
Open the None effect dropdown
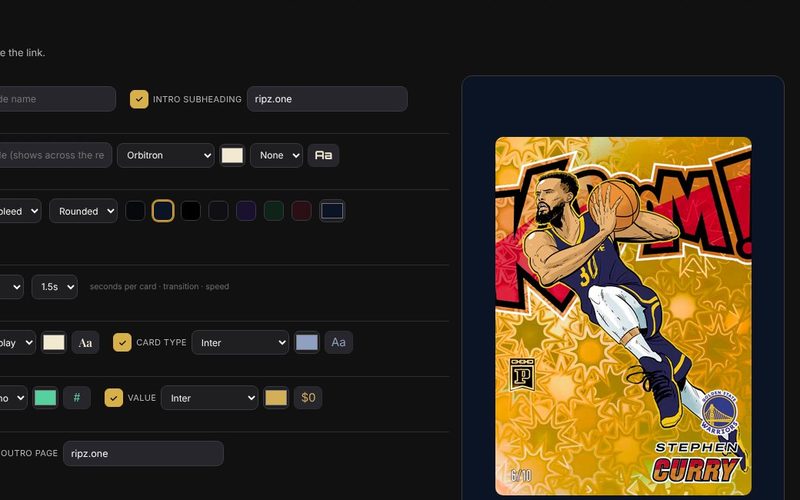point(277,155)
